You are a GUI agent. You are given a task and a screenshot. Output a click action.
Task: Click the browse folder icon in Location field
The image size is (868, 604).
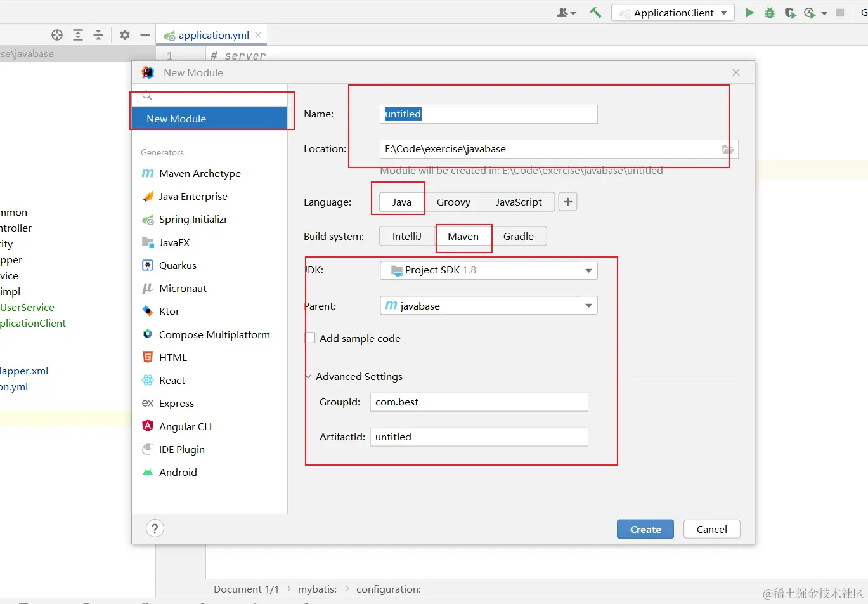[728, 149]
